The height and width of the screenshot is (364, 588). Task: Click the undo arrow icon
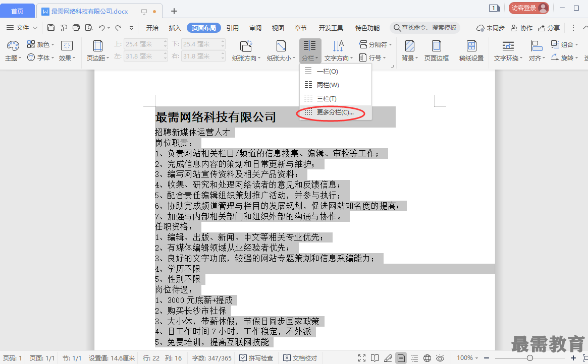101,28
